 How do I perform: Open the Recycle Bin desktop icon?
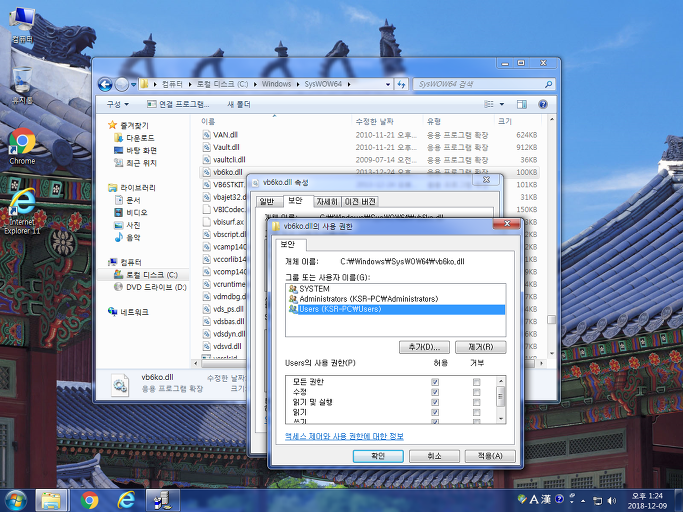pos(22,85)
